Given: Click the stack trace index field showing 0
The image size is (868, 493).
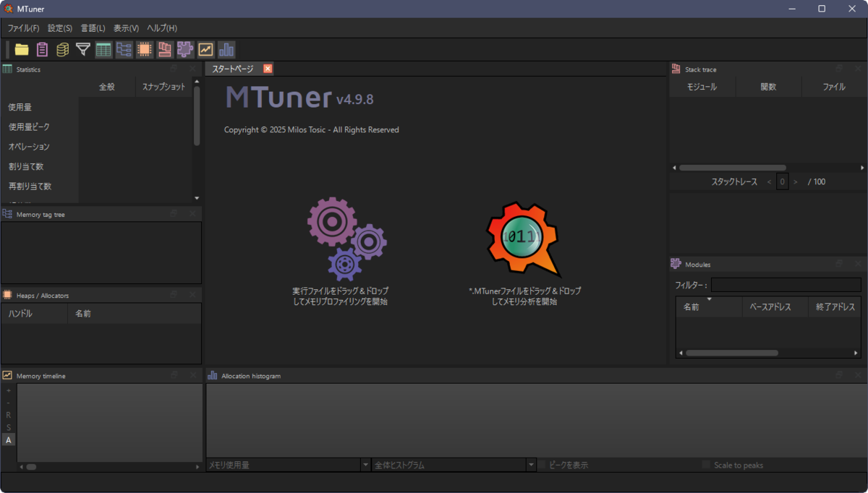Looking at the screenshot, I should click(x=782, y=181).
